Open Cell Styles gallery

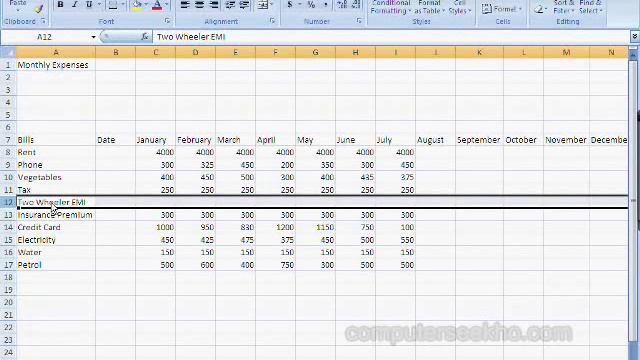[460, 7]
